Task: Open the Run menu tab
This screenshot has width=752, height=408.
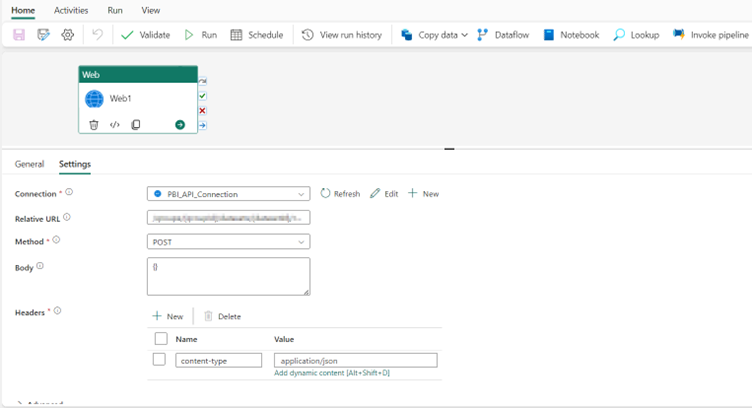Action: [115, 10]
